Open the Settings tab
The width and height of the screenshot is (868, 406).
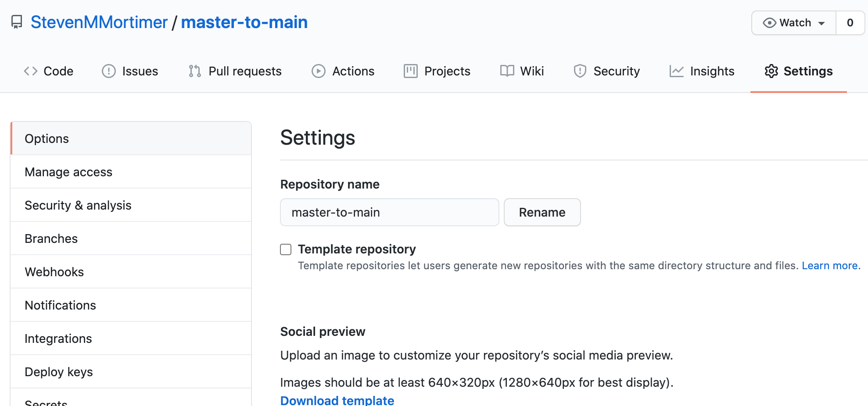[799, 71]
